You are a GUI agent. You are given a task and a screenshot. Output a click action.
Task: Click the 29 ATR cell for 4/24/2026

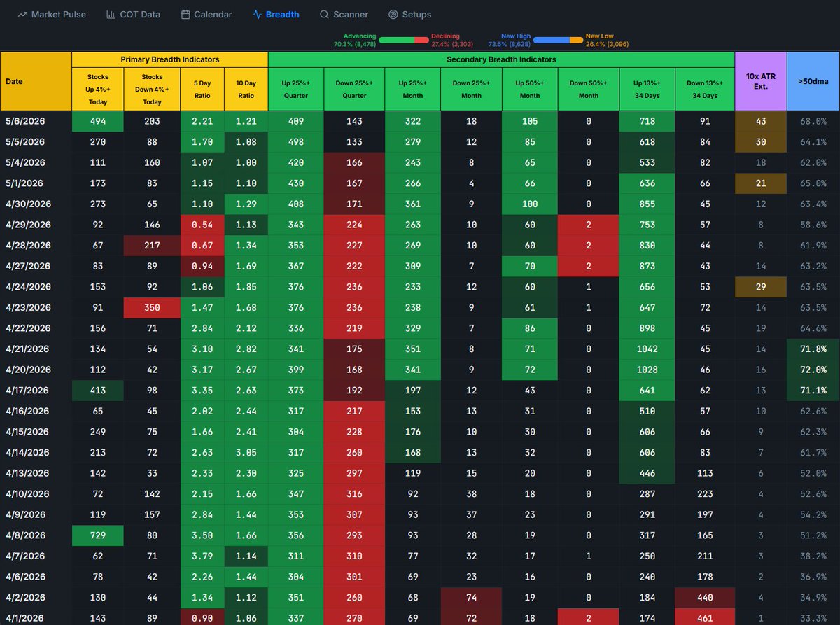(761, 286)
